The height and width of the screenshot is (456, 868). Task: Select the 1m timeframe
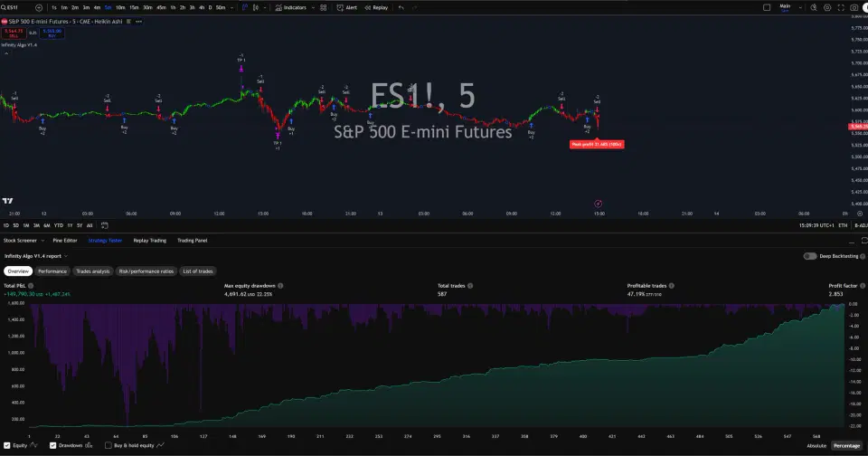(x=64, y=8)
